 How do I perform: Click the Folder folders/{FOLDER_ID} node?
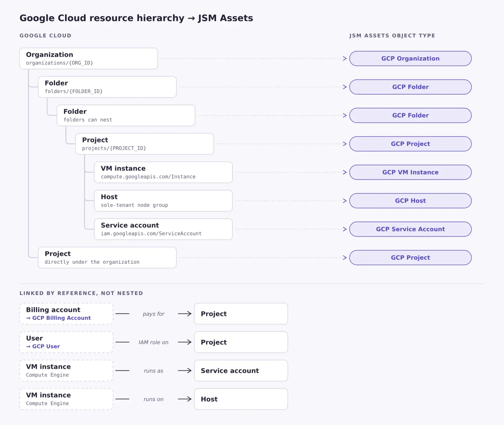[x=107, y=87]
